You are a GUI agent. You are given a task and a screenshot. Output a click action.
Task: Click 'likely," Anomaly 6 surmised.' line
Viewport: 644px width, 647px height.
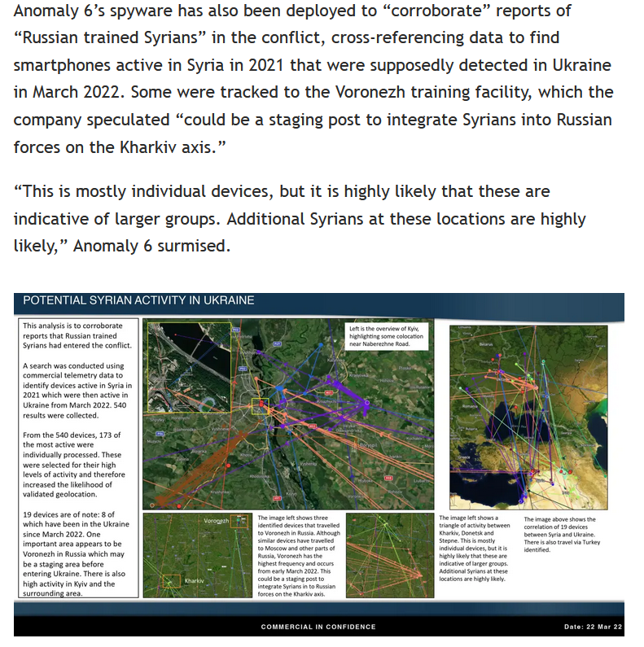click(x=122, y=246)
